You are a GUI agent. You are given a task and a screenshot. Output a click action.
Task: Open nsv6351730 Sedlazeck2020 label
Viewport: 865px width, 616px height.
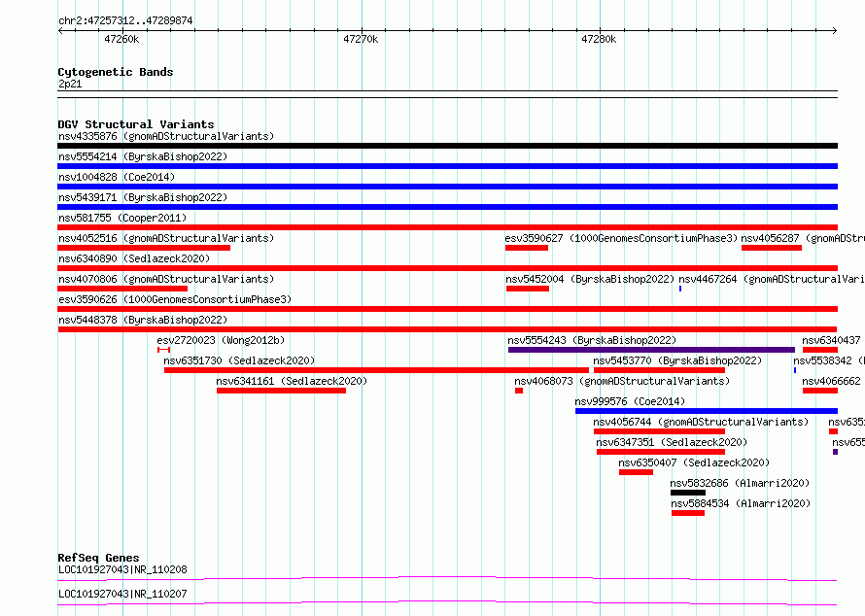pos(239,360)
